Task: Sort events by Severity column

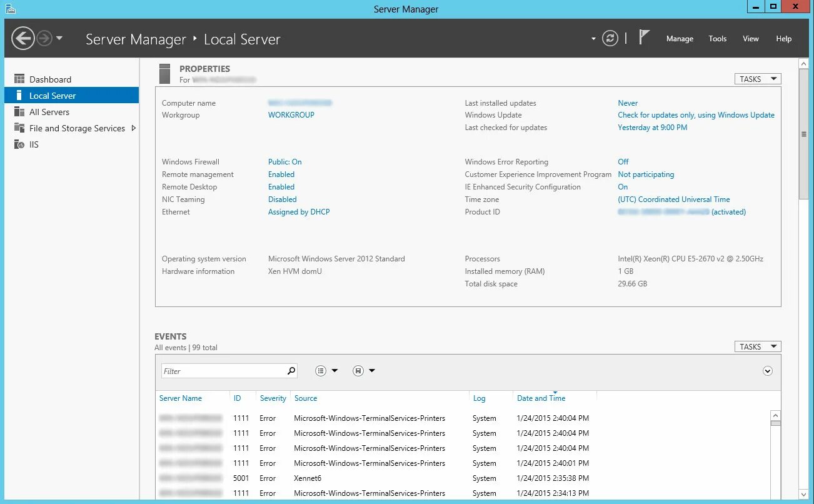Action: (273, 398)
